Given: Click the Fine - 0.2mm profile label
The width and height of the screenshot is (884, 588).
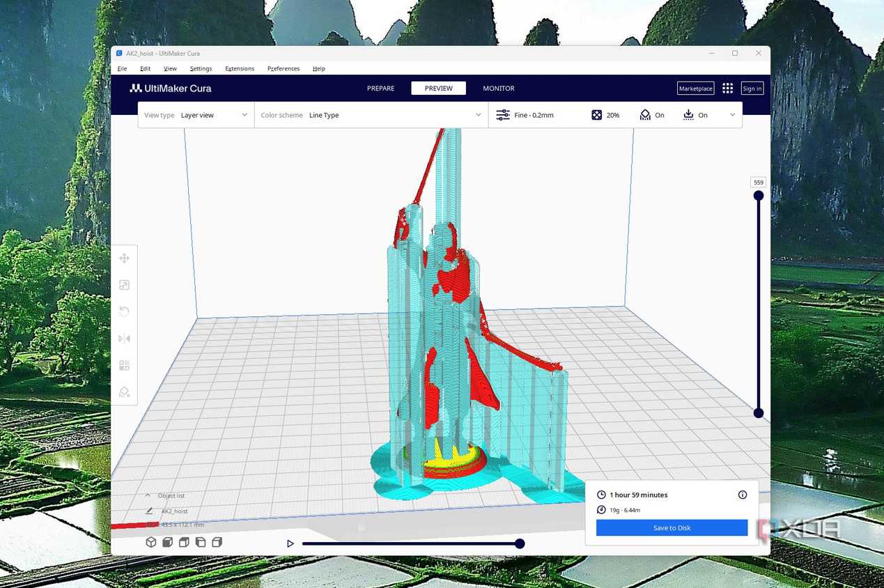Looking at the screenshot, I should 534,115.
